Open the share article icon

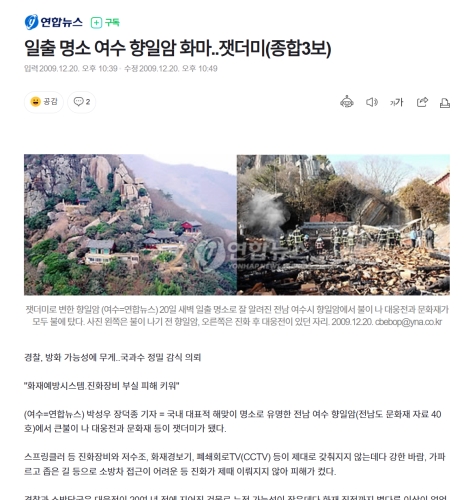[422, 102]
